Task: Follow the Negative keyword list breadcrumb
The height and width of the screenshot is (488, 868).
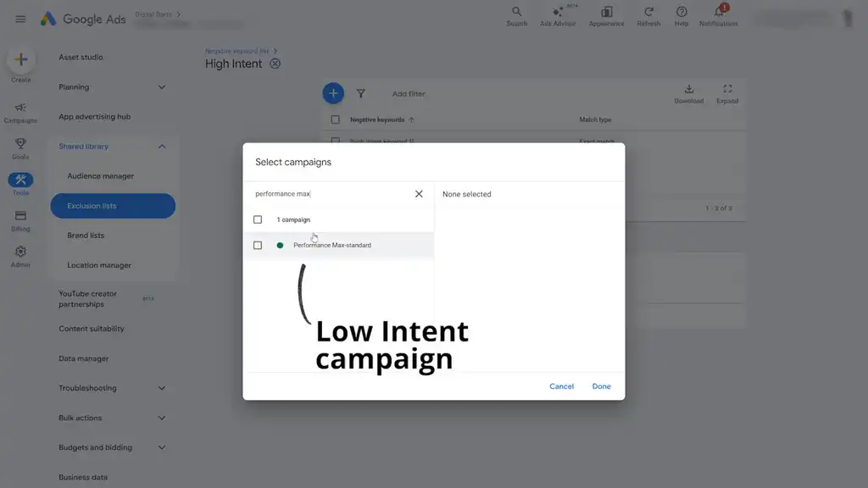Action: (x=237, y=51)
